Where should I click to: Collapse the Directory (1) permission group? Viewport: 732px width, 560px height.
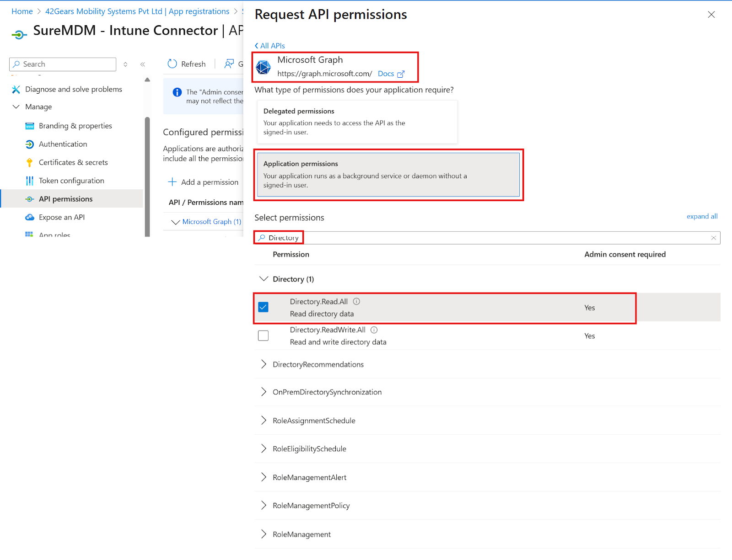264,279
